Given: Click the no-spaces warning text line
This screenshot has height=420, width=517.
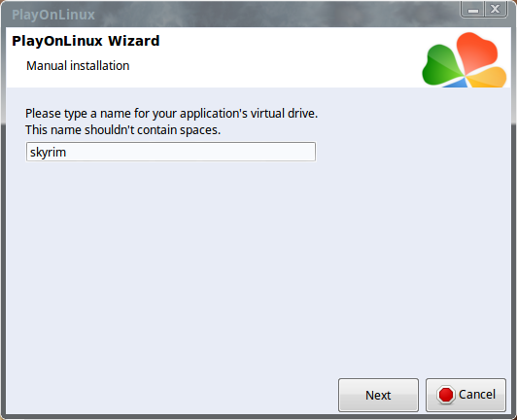Looking at the screenshot, I should (123, 130).
